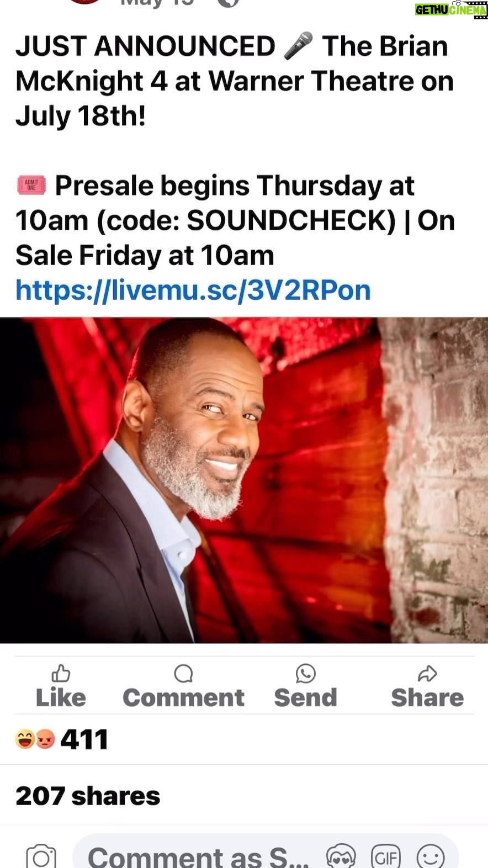This screenshot has width=488, height=868.
Task: Open the 207 shares list
Action: click(88, 796)
